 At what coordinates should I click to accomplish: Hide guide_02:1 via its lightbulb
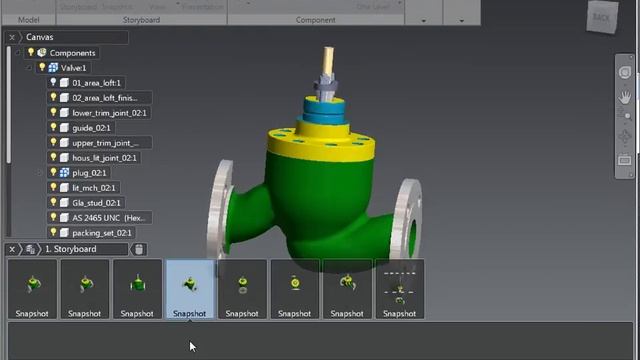point(53,127)
